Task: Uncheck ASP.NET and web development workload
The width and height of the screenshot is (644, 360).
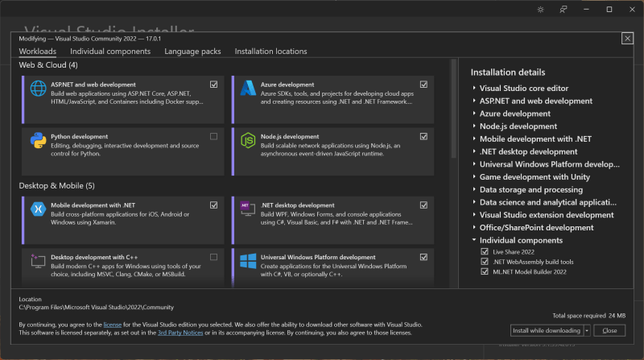Action: tap(213, 85)
